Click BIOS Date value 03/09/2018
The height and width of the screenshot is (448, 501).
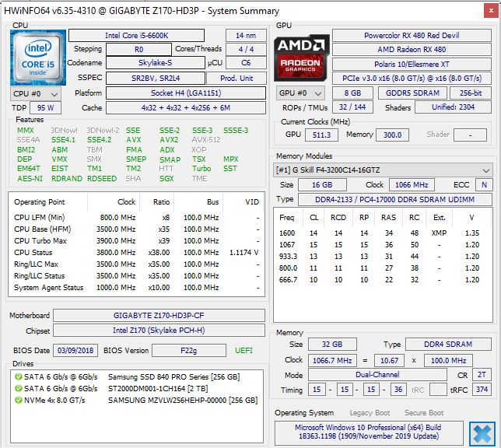coord(75,351)
